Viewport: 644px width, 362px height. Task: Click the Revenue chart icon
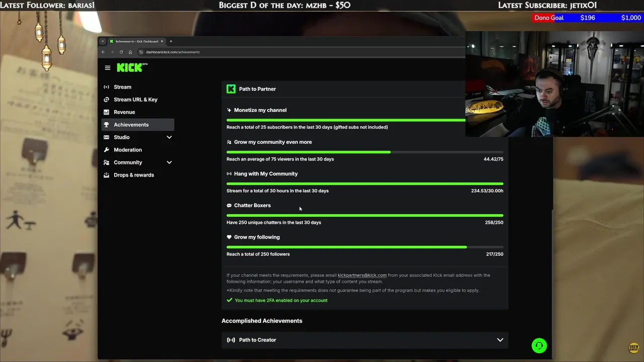[x=106, y=112]
